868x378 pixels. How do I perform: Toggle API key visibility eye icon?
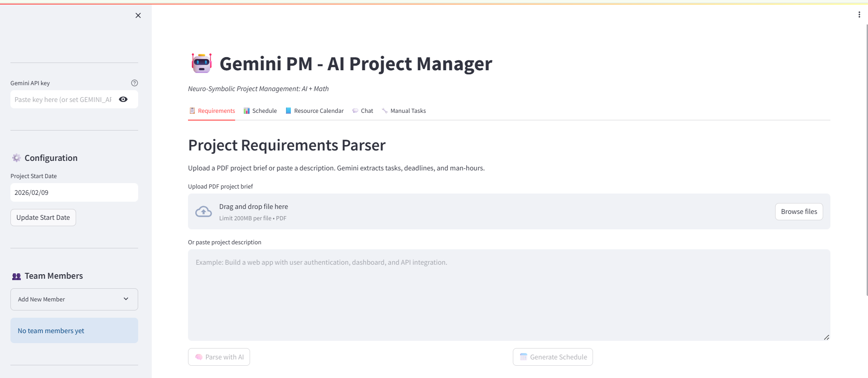coord(123,99)
